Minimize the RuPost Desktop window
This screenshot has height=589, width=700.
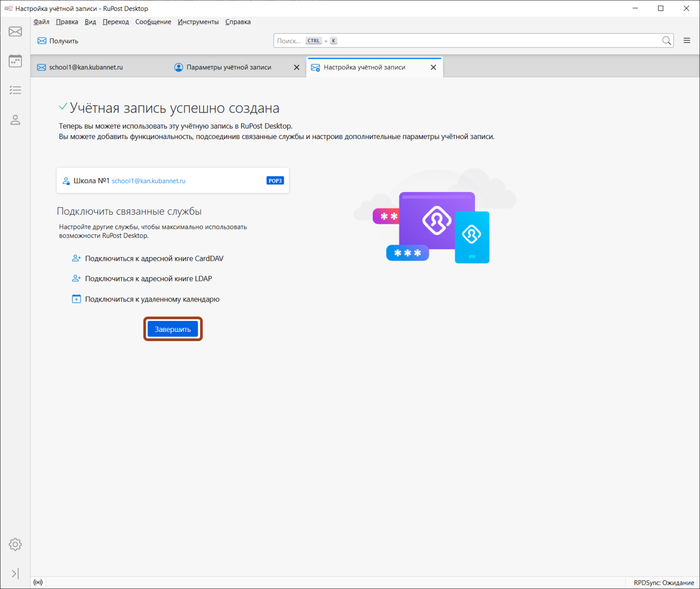tap(635, 8)
